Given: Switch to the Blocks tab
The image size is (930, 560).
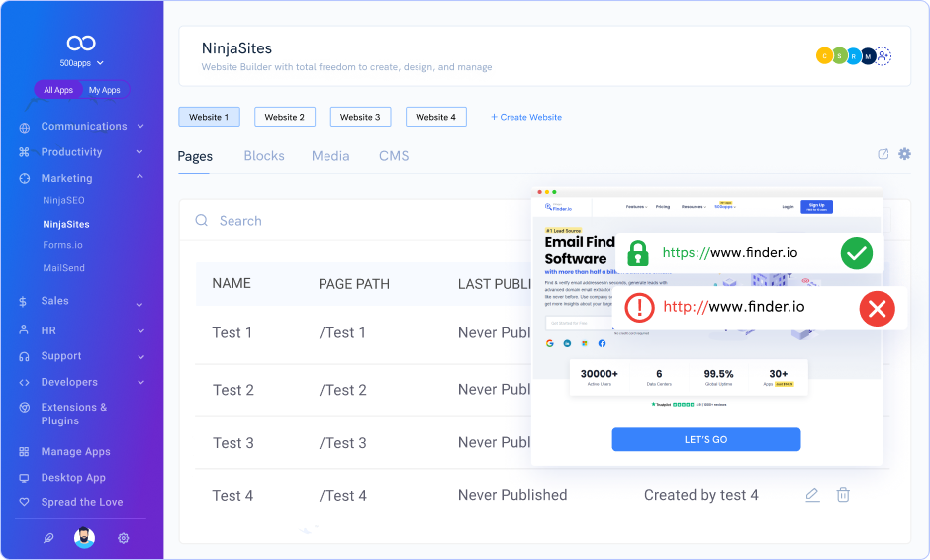Looking at the screenshot, I should 264,156.
